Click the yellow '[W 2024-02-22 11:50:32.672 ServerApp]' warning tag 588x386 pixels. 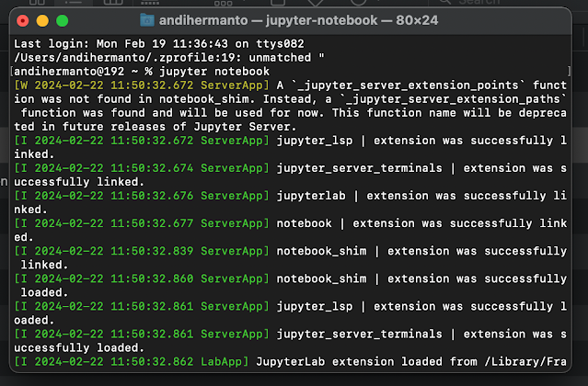[142, 85]
